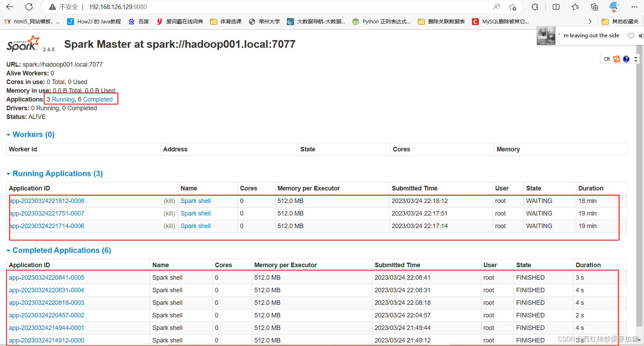The image size is (644, 346).
Task: Open the 百度 bookmark
Action: (139, 22)
